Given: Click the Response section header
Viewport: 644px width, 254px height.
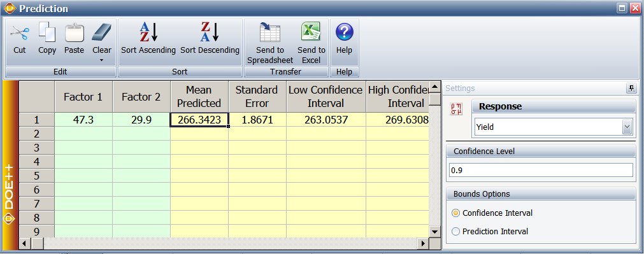Looking at the screenshot, I should [x=554, y=106].
